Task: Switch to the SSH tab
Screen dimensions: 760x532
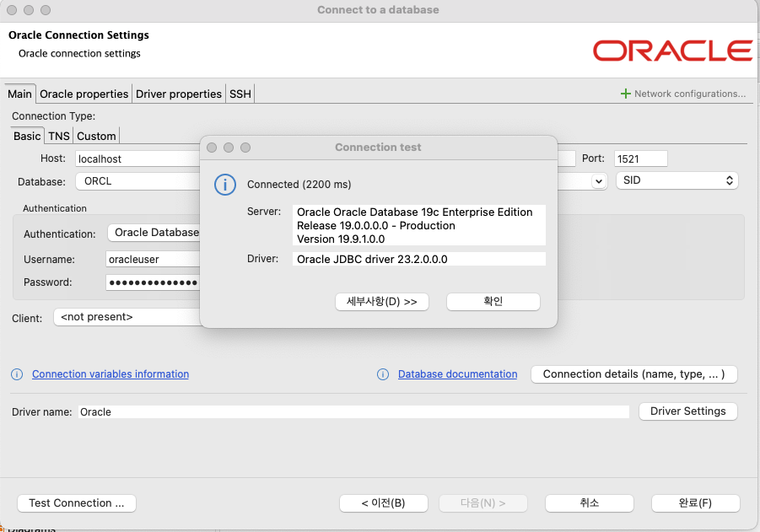Action: 240,94
